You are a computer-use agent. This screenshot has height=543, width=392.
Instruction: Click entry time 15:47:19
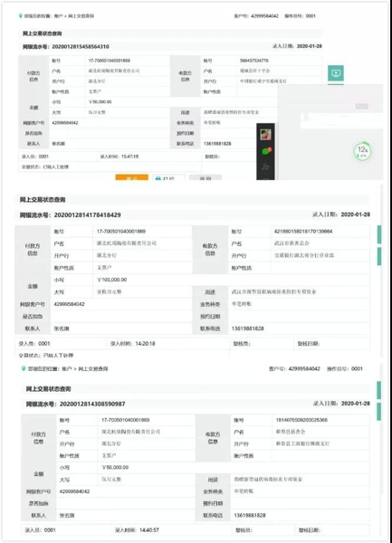(x=129, y=157)
